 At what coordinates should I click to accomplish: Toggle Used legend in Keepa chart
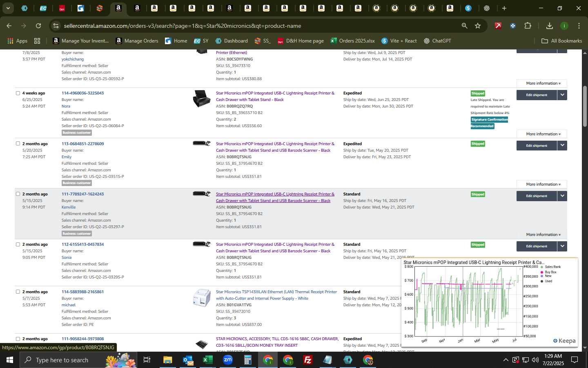546,281
